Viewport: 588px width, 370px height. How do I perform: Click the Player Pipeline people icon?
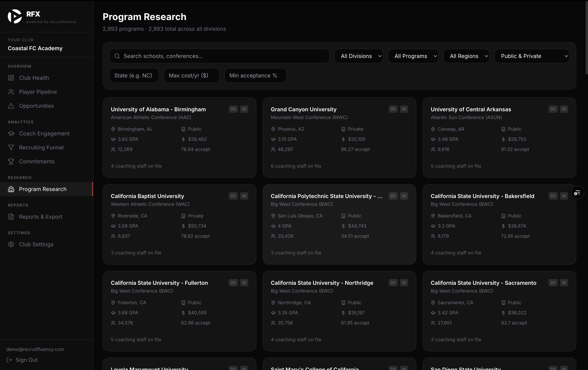coord(11,92)
